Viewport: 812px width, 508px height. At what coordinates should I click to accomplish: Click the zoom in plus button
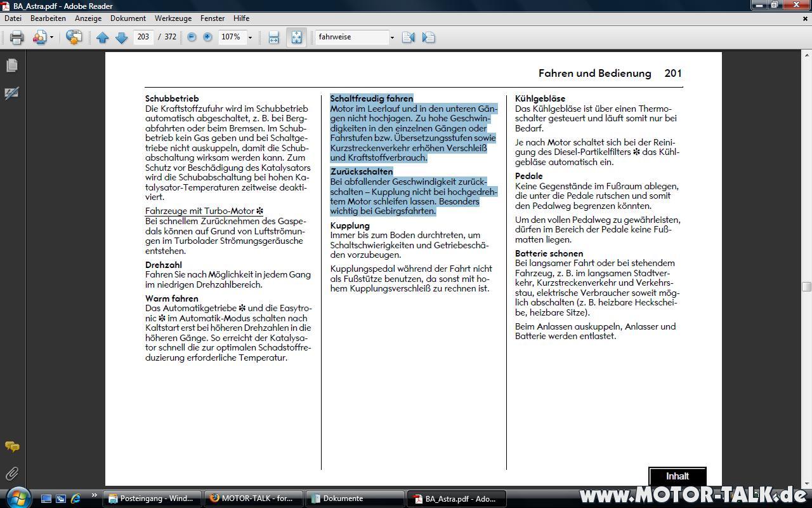pos(207,37)
